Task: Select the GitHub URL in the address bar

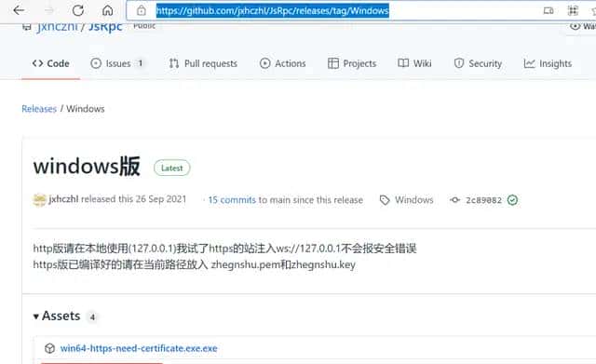Action: [273, 10]
